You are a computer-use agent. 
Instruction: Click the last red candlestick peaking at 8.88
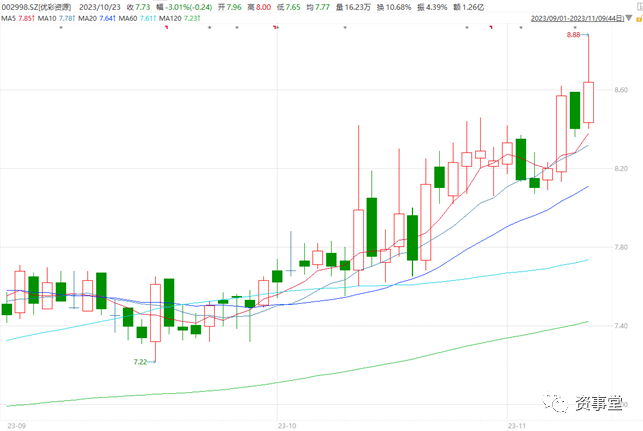pos(589,100)
